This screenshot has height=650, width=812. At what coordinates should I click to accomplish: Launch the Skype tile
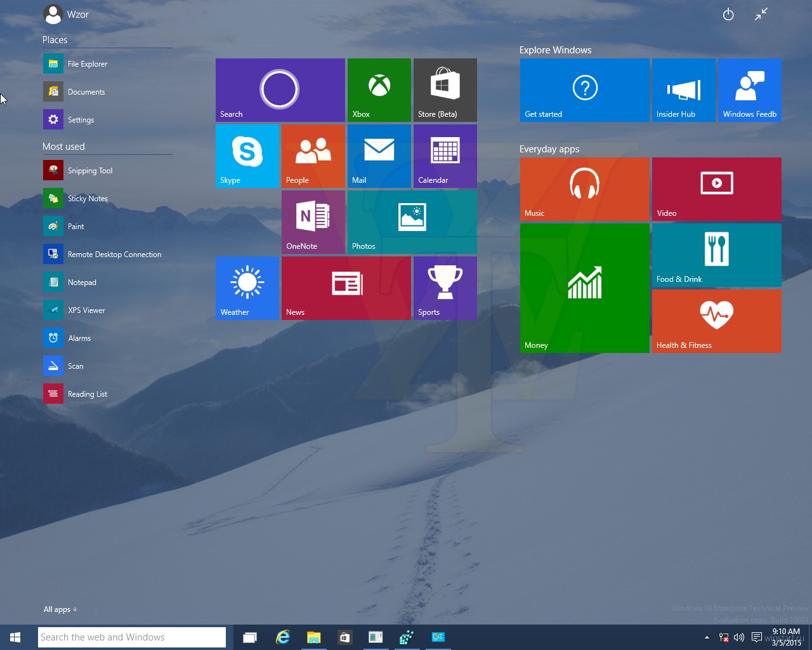pyautogui.click(x=247, y=156)
